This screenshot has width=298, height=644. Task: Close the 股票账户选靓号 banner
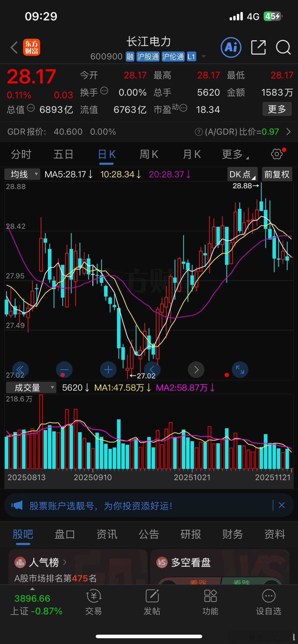point(282,505)
